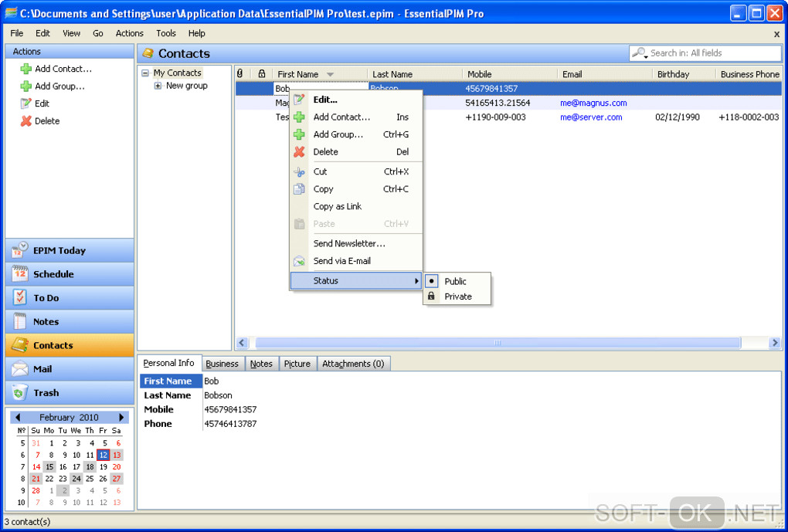Screen dimensions: 788x532
Task: Open the File menu
Action: (16, 33)
